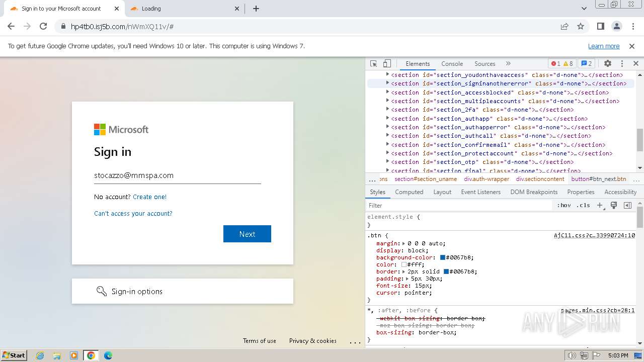Open the Event Listeners tab
The height and width of the screenshot is (362, 644).
(x=481, y=192)
